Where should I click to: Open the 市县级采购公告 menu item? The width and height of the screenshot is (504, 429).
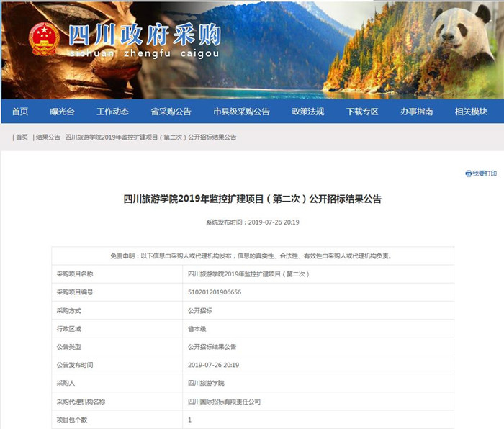(241, 112)
